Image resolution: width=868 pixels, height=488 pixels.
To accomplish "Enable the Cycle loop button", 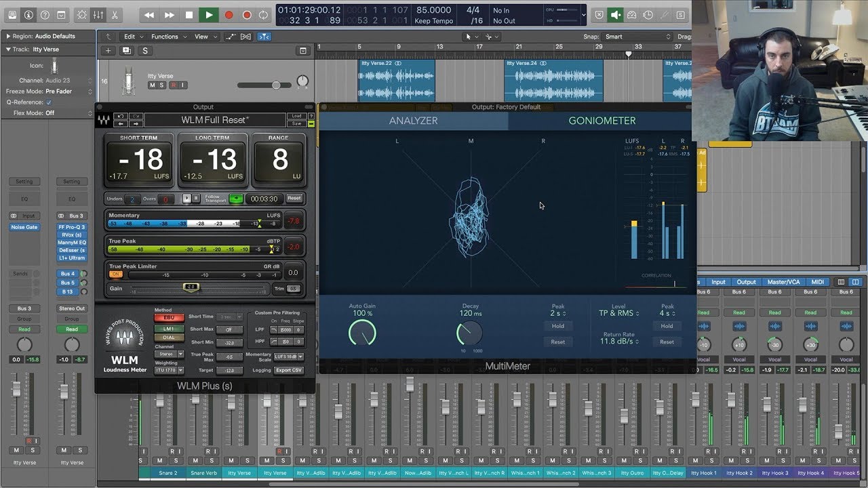I will [x=264, y=15].
